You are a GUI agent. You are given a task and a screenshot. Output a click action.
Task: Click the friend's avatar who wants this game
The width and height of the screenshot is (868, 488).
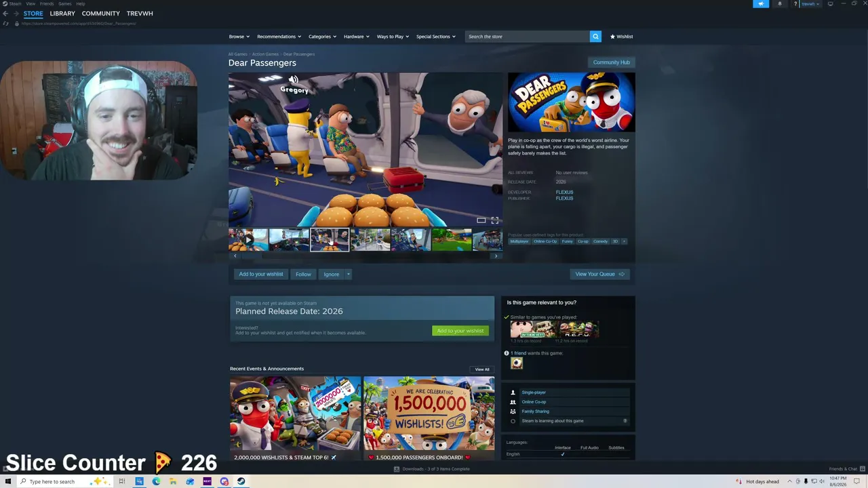[x=517, y=363]
